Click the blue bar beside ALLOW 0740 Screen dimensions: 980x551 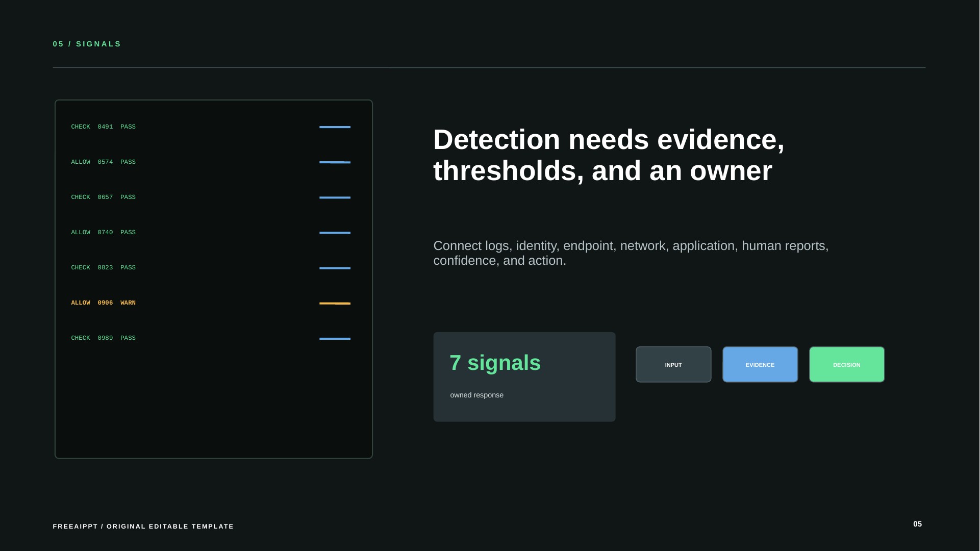click(335, 233)
